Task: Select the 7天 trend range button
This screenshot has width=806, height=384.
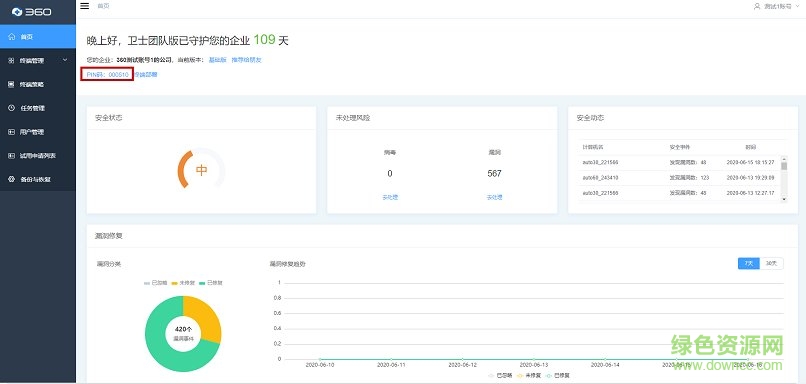Action: pos(748,263)
